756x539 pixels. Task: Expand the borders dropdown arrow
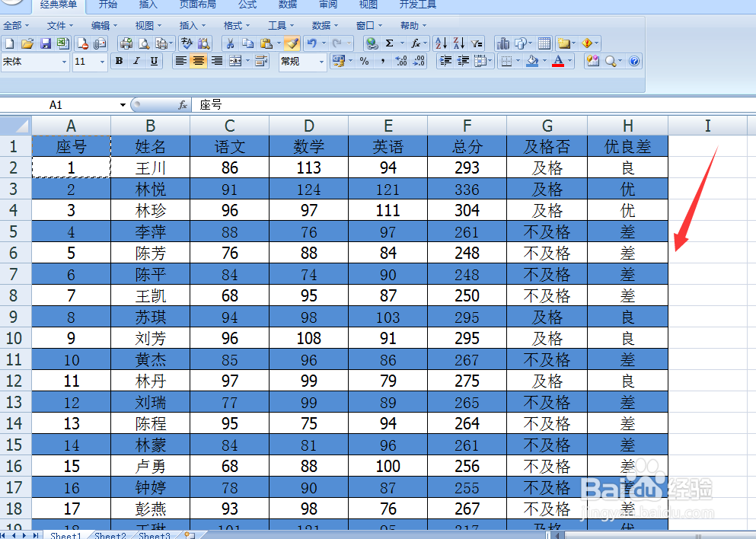(x=518, y=61)
